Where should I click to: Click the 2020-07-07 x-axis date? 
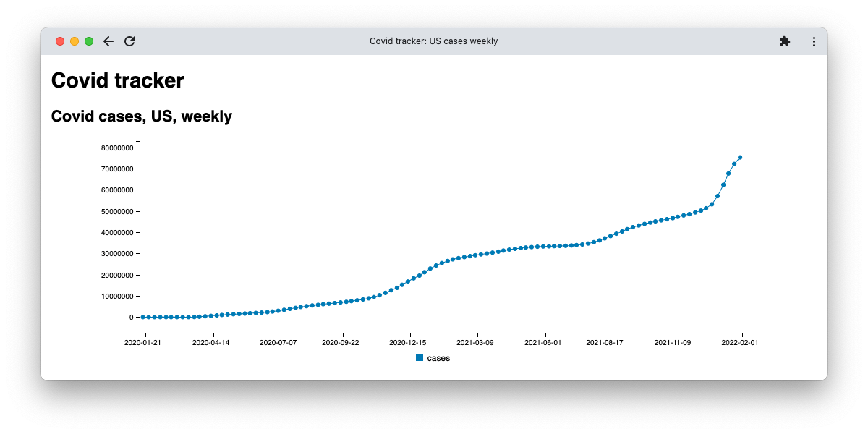coord(278,343)
